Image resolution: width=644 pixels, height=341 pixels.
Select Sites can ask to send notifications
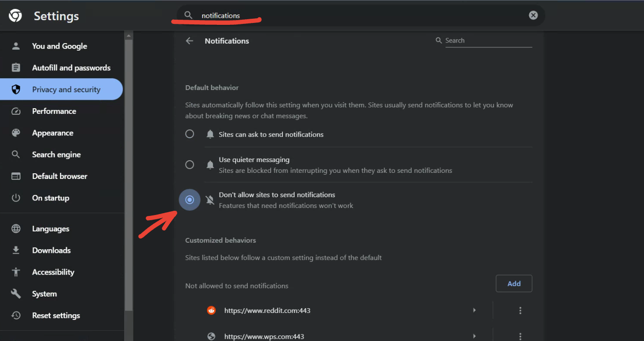(189, 134)
